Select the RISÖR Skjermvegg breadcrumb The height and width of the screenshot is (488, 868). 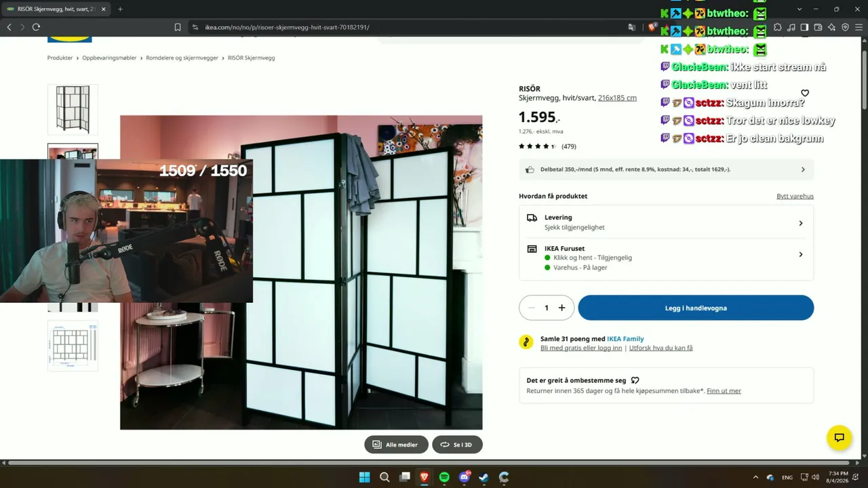(251, 58)
